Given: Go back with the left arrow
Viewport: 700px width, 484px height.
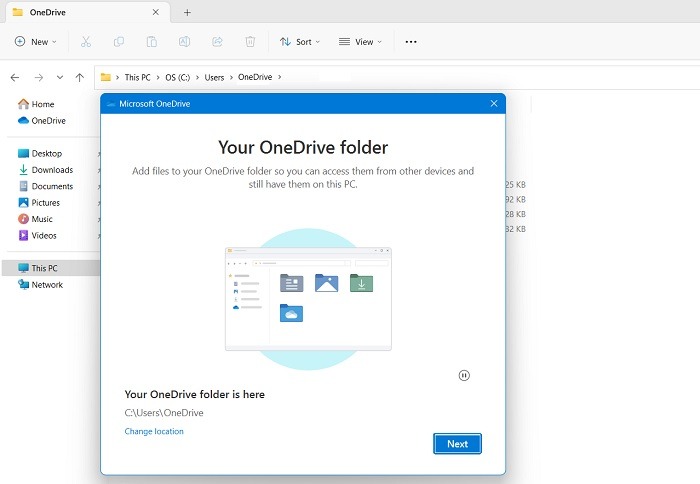Looking at the screenshot, I should click(15, 78).
